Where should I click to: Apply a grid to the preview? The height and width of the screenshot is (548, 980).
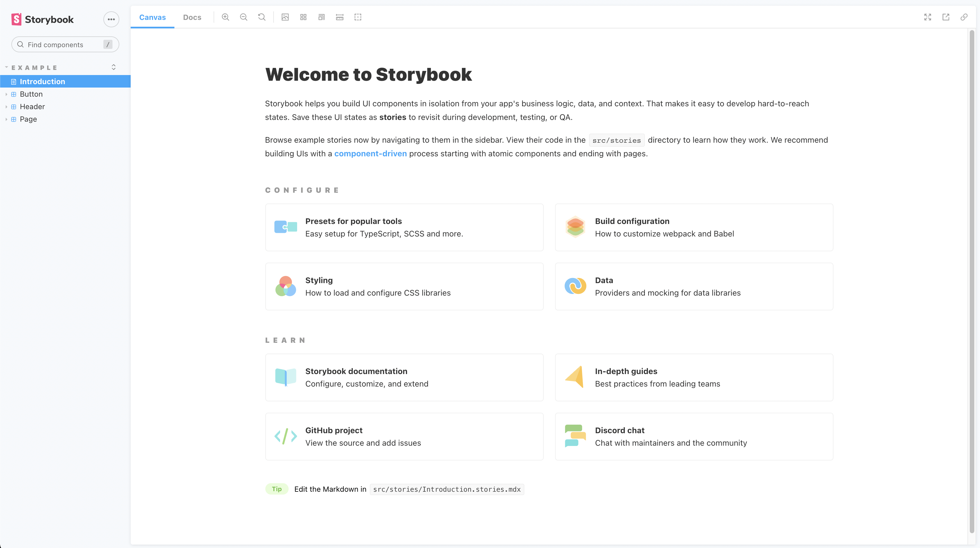(x=303, y=17)
